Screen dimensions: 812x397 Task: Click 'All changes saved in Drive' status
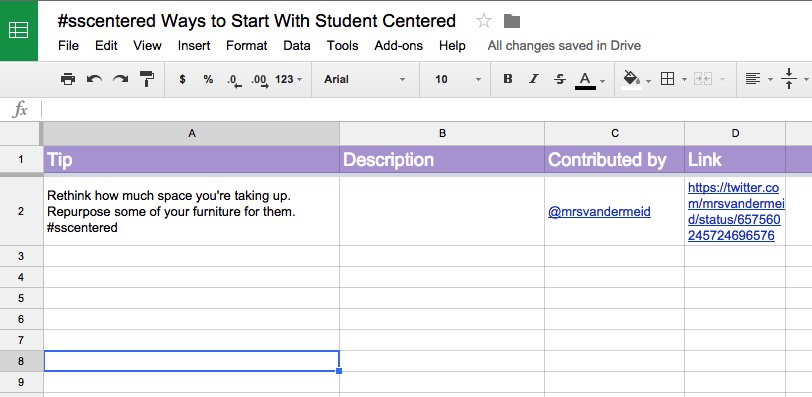click(x=564, y=46)
